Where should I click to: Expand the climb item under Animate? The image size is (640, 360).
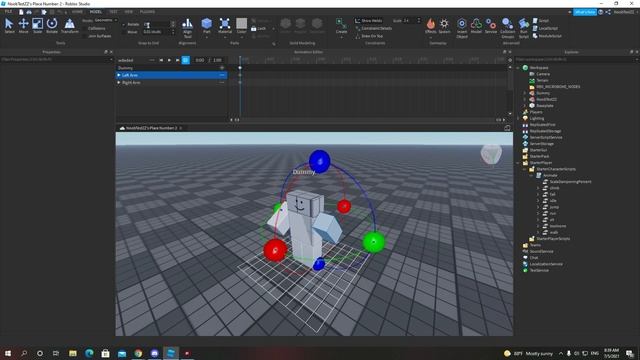click(x=538, y=188)
